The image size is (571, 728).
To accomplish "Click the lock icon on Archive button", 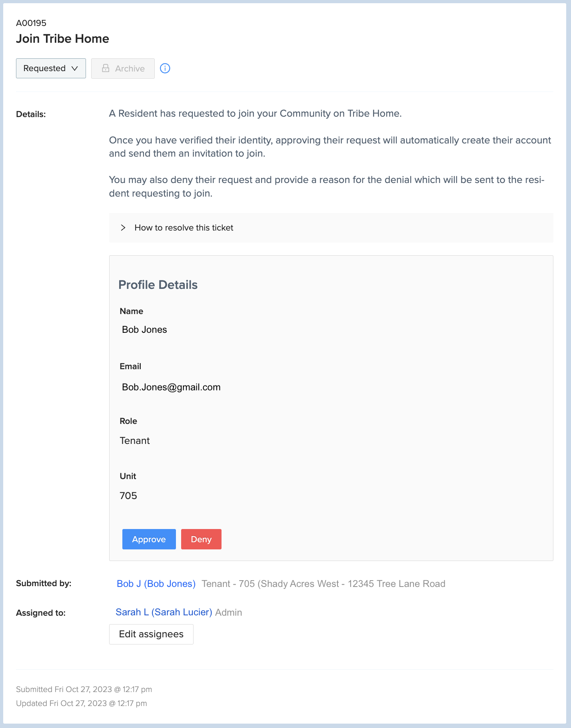I will (106, 68).
